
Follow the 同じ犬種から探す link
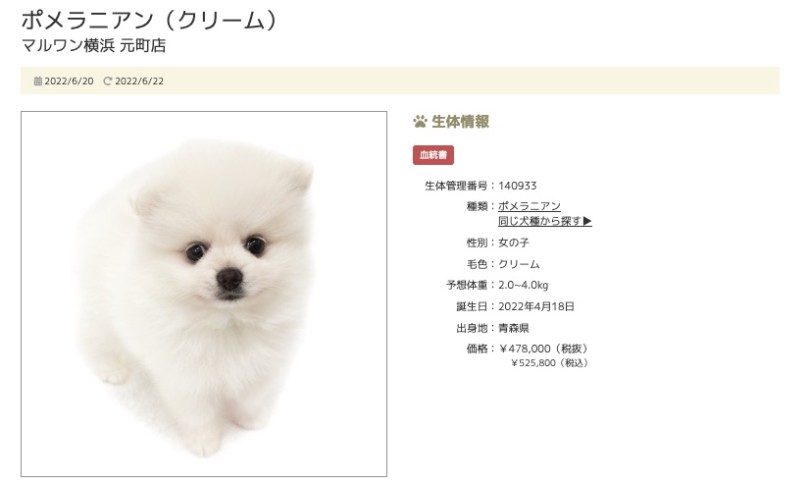pyautogui.click(x=539, y=221)
